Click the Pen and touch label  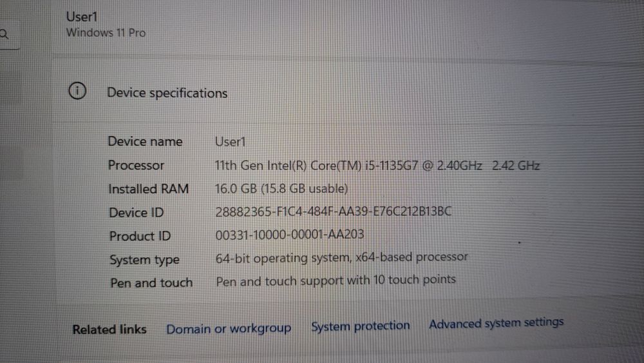pos(151,283)
